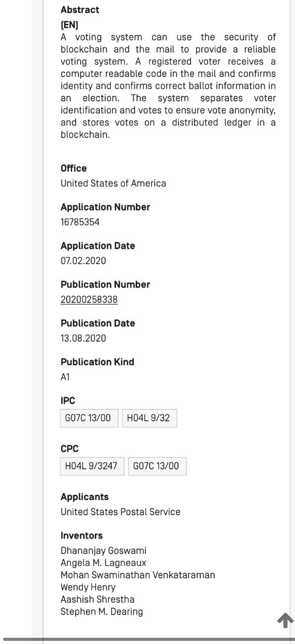Click the application number 16785354
The height and width of the screenshot is (644, 295).
coord(80,222)
